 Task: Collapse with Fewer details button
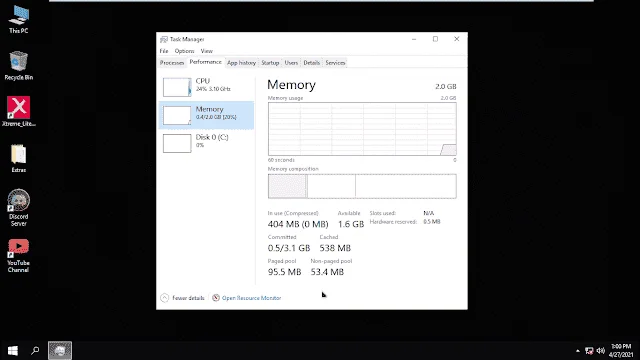click(x=182, y=298)
